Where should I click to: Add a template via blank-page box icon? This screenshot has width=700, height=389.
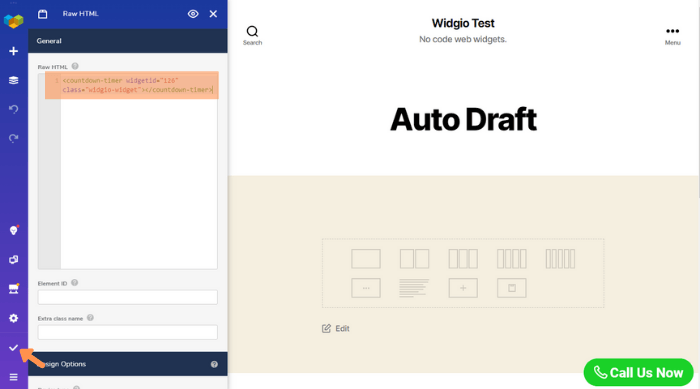pyautogui.click(x=512, y=288)
